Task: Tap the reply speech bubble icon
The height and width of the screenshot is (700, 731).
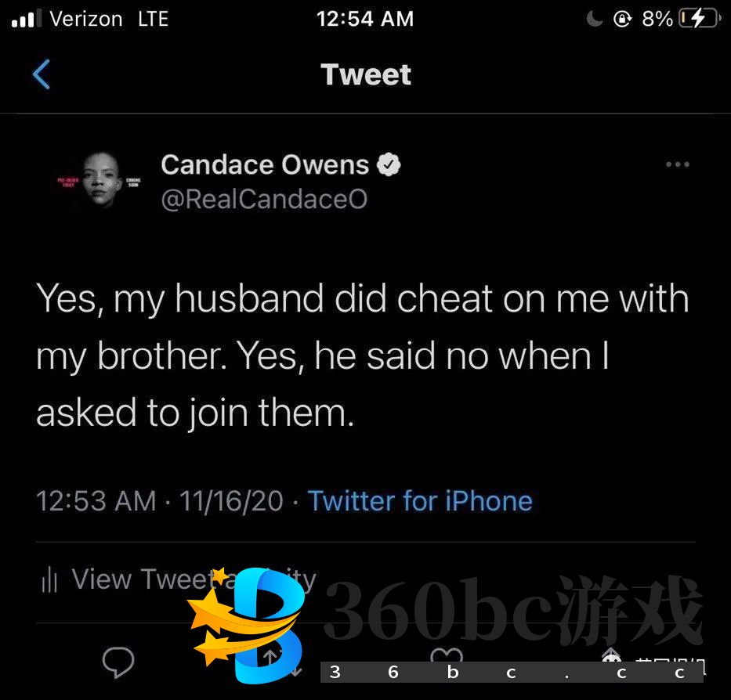Action: click(x=118, y=662)
